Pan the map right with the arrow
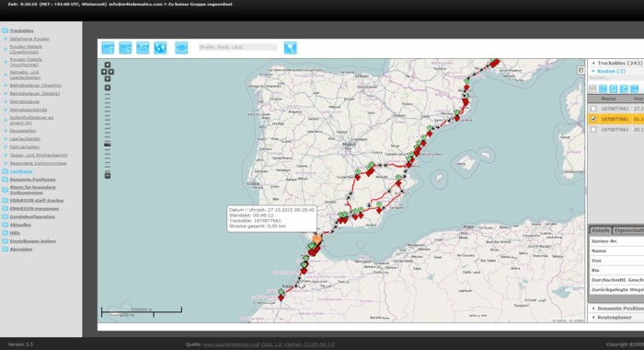 click(111, 72)
